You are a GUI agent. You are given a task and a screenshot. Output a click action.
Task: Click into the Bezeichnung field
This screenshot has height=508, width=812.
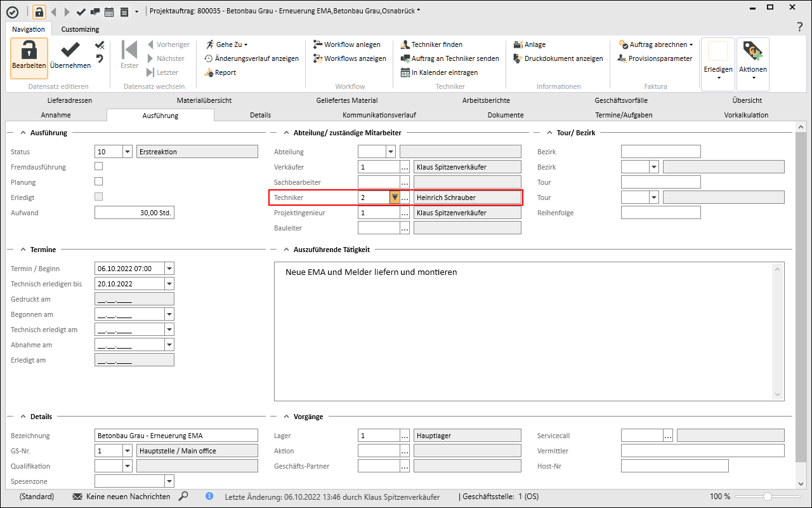coord(176,436)
